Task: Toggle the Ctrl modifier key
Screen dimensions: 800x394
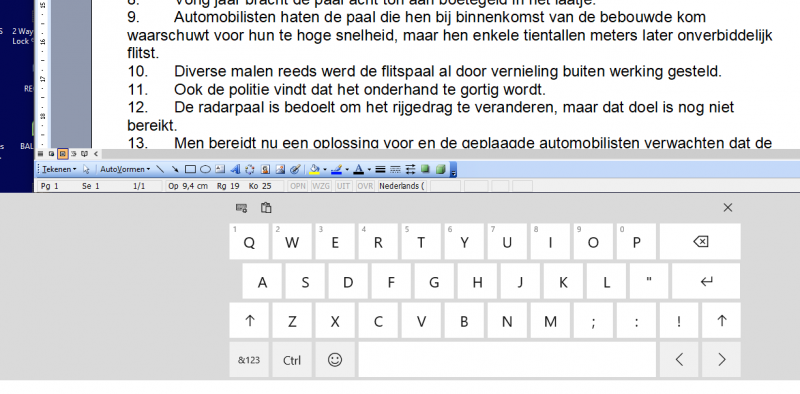Action: point(292,359)
